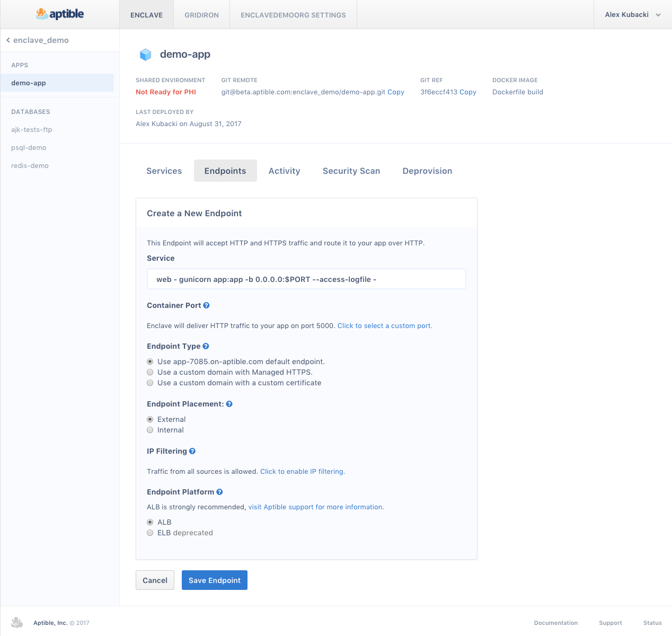Open Endpoint Placement help icon
The height and width of the screenshot is (636, 672).
[229, 404]
